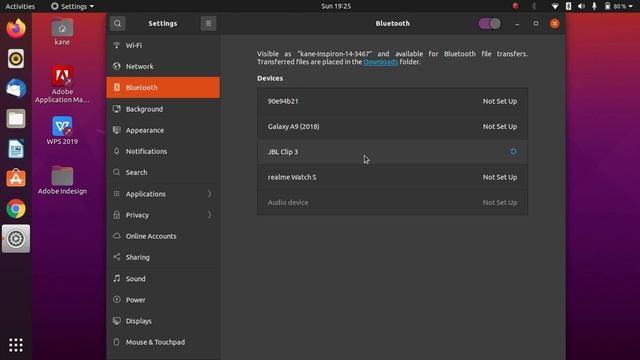
Task: Open the Search settings panel
Action: [163, 172]
